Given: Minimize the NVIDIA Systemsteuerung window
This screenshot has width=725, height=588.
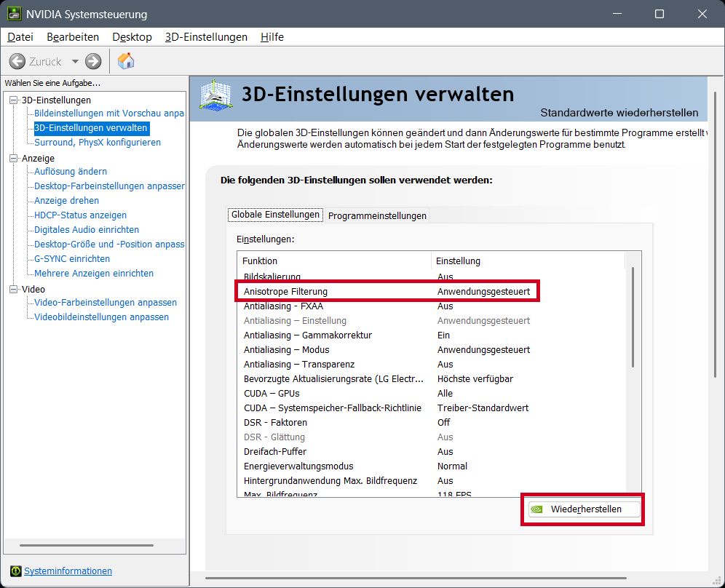Looking at the screenshot, I should point(617,14).
